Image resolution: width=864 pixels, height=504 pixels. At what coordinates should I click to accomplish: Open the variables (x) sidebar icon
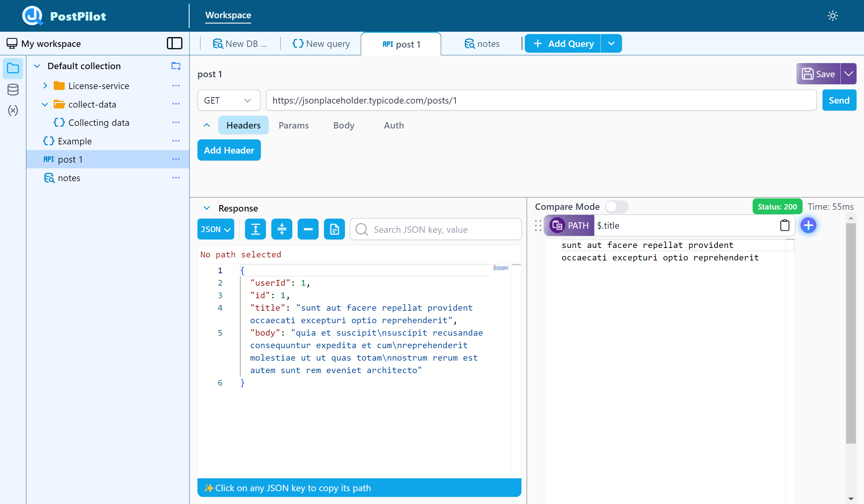coord(13,110)
